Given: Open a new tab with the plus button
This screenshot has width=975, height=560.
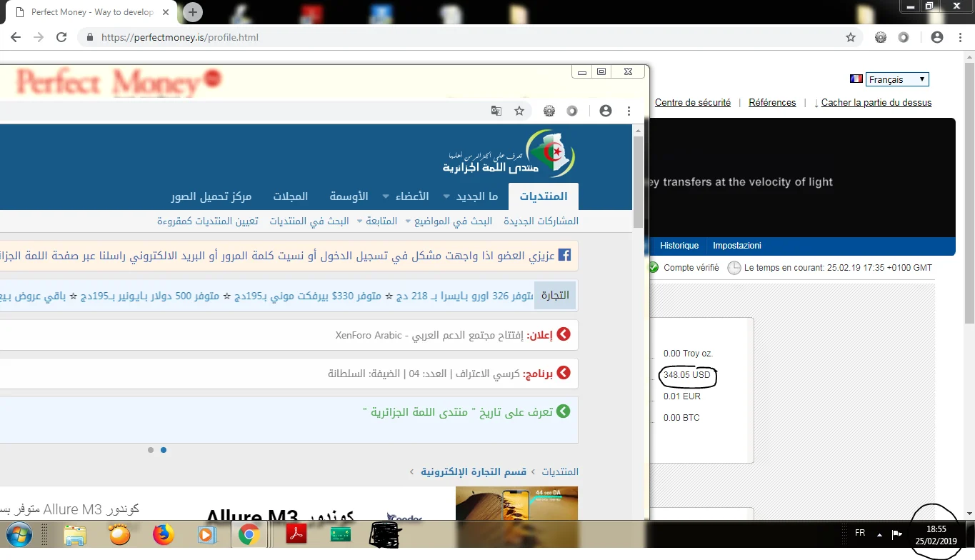Looking at the screenshot, I should pyautogui.click(x=193, y=12).
